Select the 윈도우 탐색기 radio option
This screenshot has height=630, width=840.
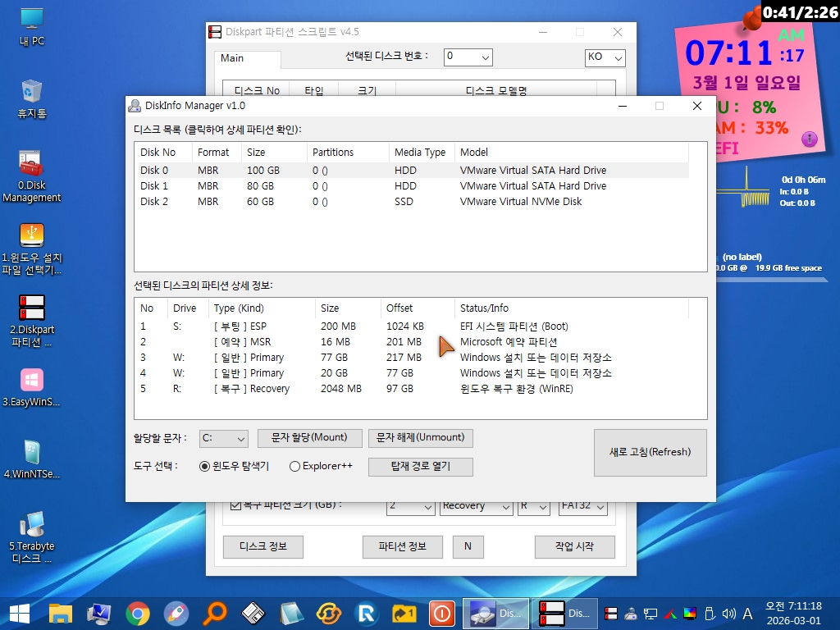coord(234,466)
